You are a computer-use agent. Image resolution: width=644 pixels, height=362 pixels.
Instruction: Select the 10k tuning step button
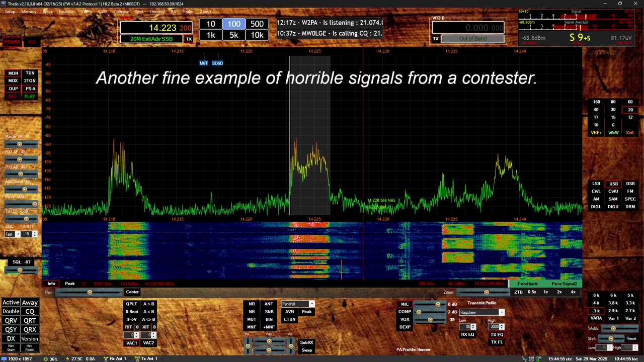tap(257, 35)
